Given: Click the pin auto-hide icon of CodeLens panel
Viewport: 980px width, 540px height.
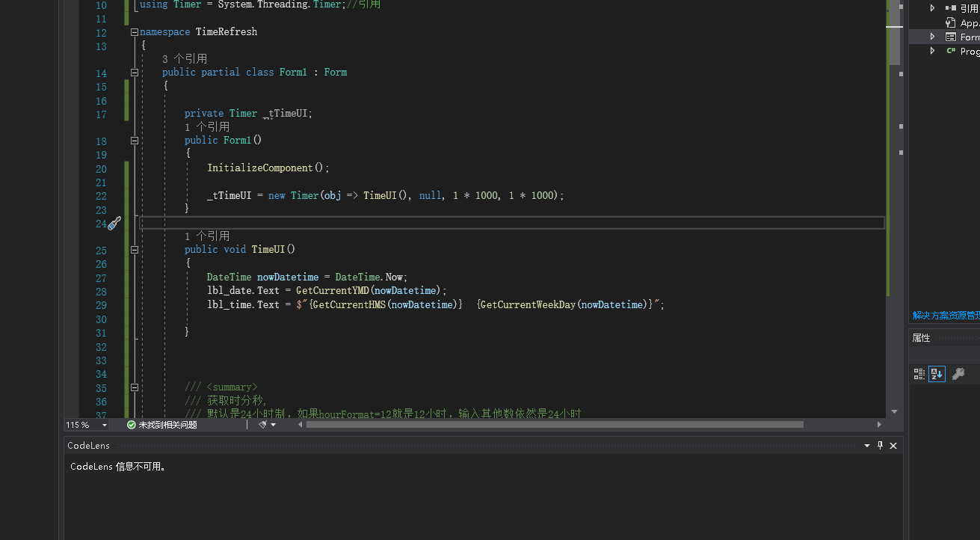Looking at the screenshot, I should click(880, 445).
